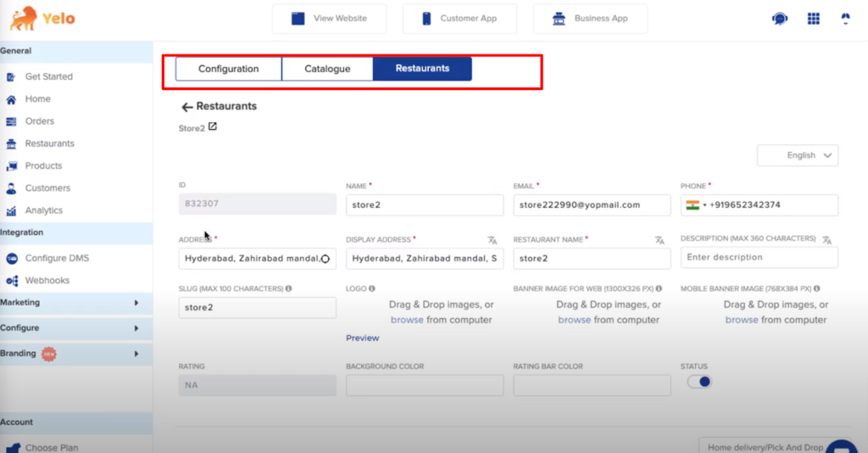This screenshot has height=453, width=868.
Task: Click the View Website button
Action: click(x=330, y=19)
